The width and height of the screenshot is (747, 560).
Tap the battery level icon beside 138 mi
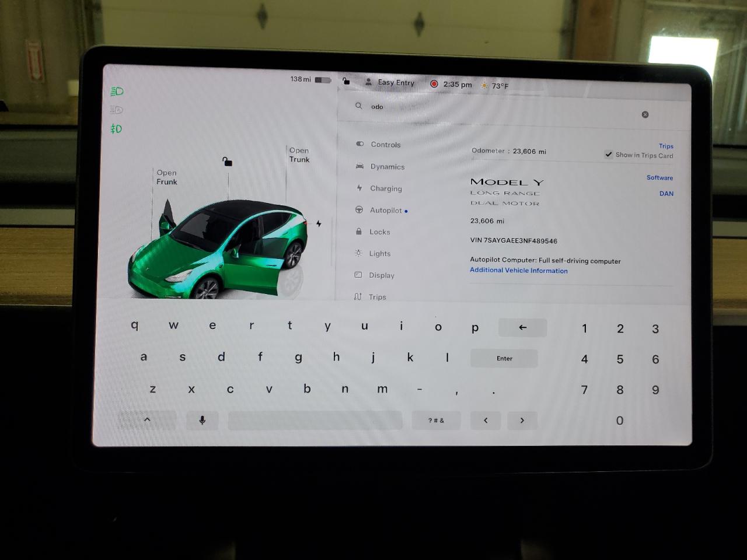[323, 80]
